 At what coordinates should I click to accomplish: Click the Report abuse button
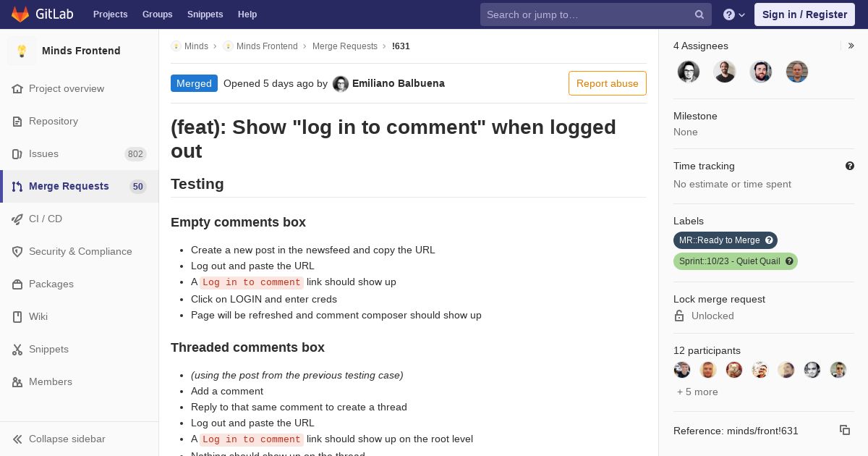coord(608,83)
